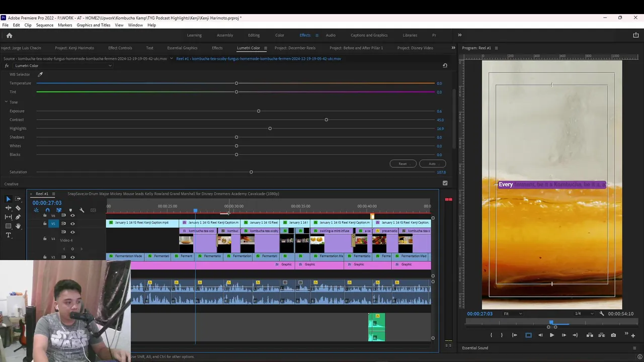
Task: Toggle the Lumetri Creative section checkbox
Action: tap(445, 184)
